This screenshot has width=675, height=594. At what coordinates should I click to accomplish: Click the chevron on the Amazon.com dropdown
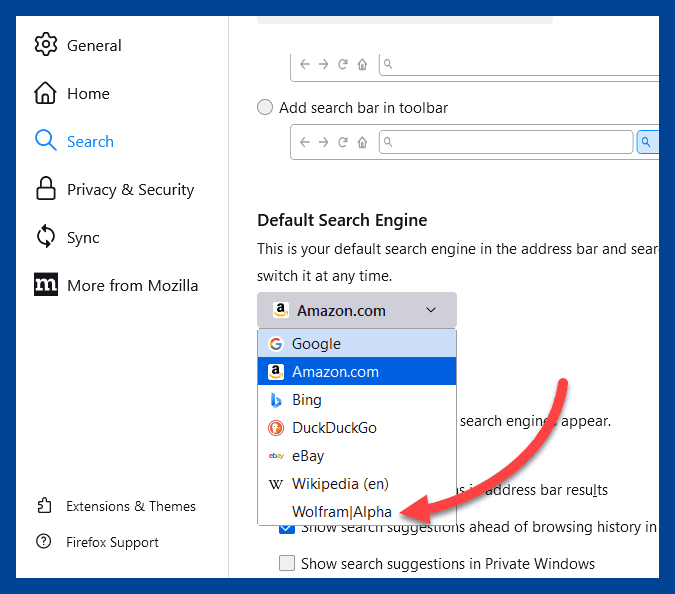pyautogui.click(x=431, y=310)
